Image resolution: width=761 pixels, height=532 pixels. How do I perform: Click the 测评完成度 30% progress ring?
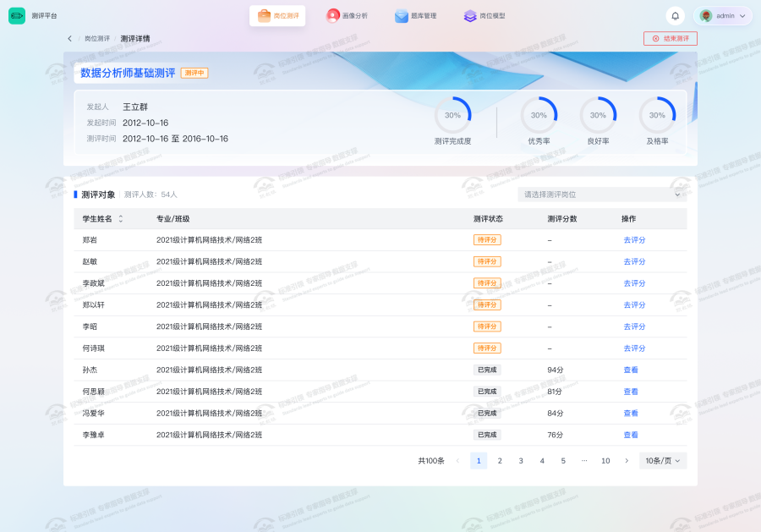click(452, 115)
